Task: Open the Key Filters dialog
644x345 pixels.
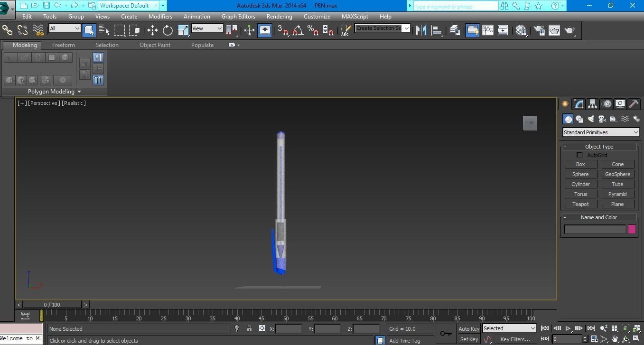Action: point(515,339)
